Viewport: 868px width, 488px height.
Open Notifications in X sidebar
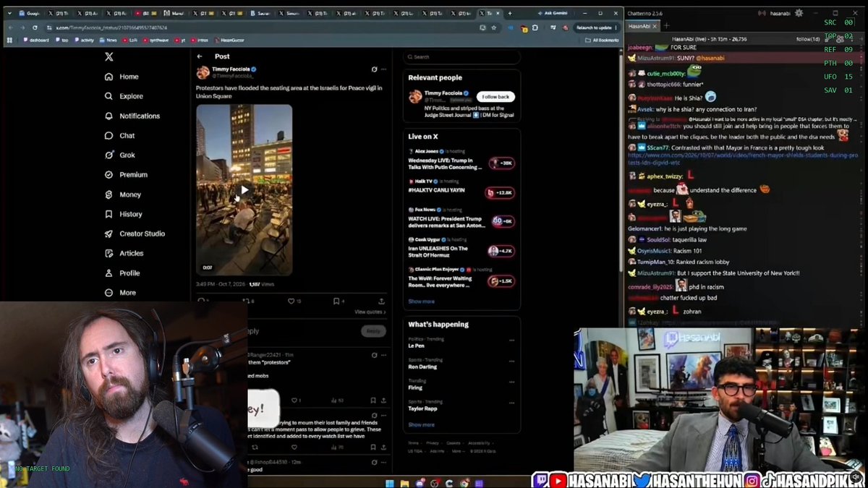[x=132, y=116]
